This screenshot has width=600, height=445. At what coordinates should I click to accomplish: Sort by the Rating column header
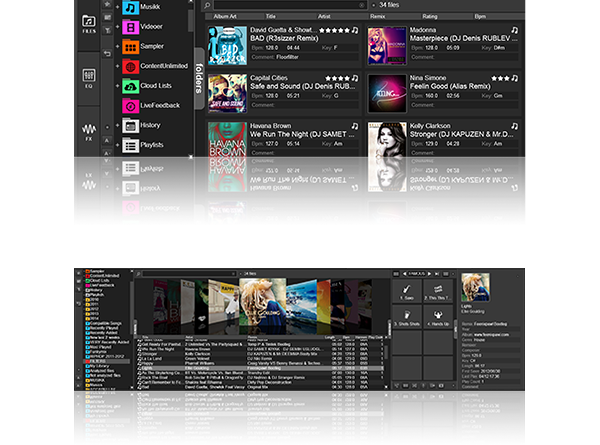430,16
